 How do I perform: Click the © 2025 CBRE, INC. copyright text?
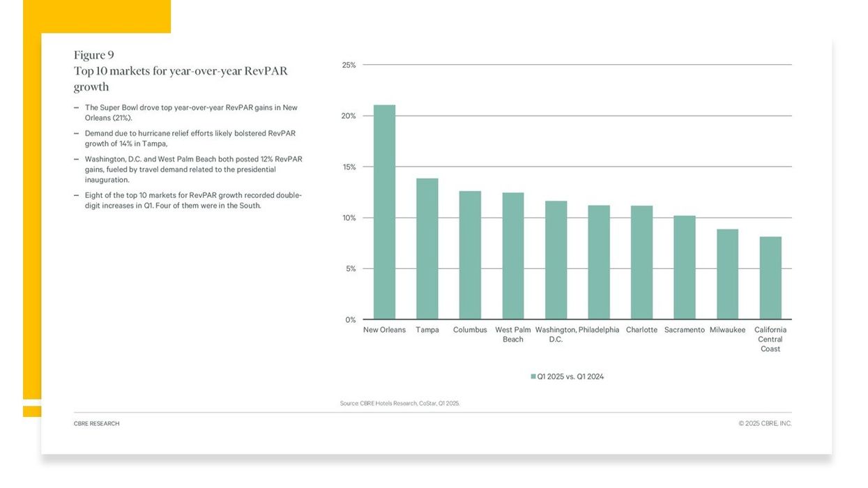(765, 424)
